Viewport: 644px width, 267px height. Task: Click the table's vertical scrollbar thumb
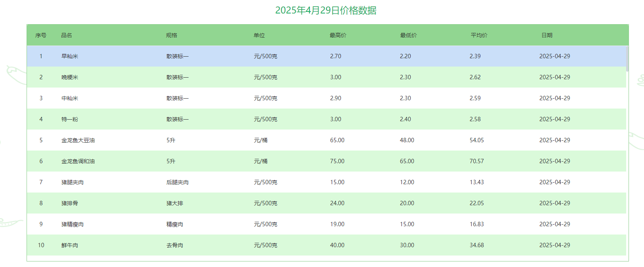point(627,59)
